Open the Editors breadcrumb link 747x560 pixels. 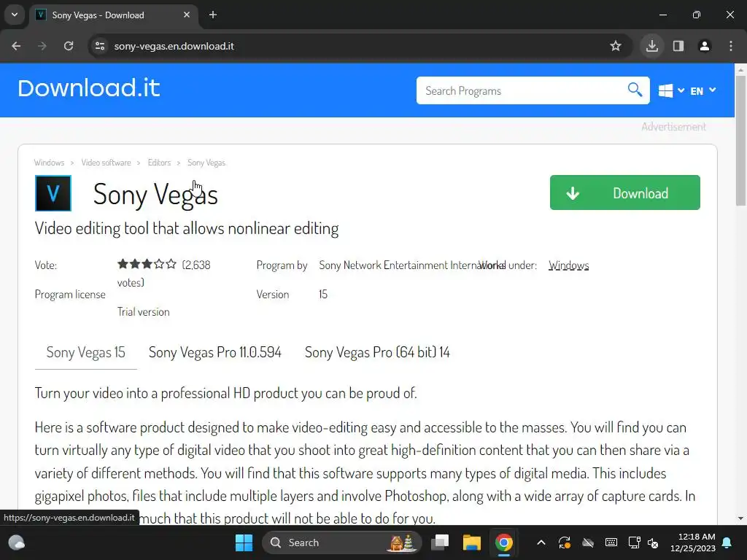click(159, 163)
